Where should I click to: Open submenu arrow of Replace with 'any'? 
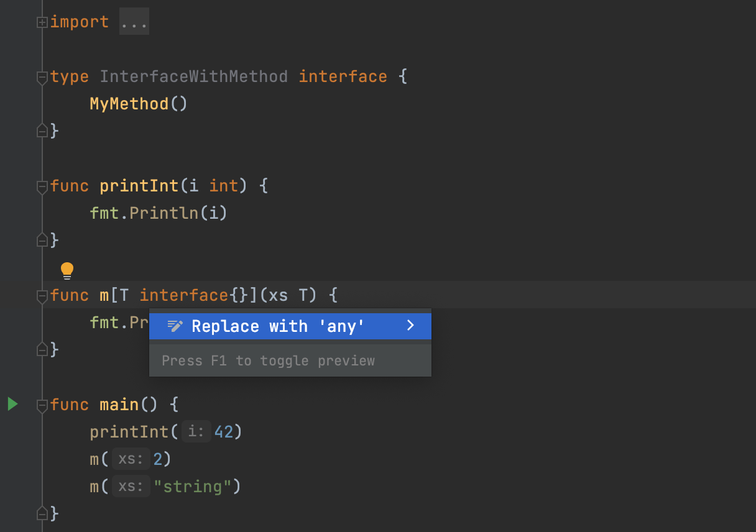(410, 326)
